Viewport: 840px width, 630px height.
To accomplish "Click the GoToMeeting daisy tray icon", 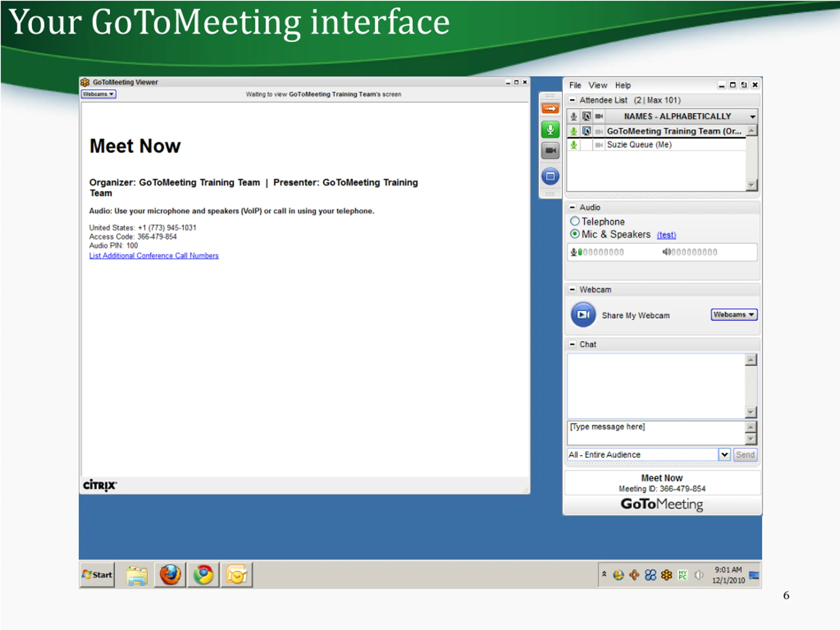I will [x=666, y=575].
